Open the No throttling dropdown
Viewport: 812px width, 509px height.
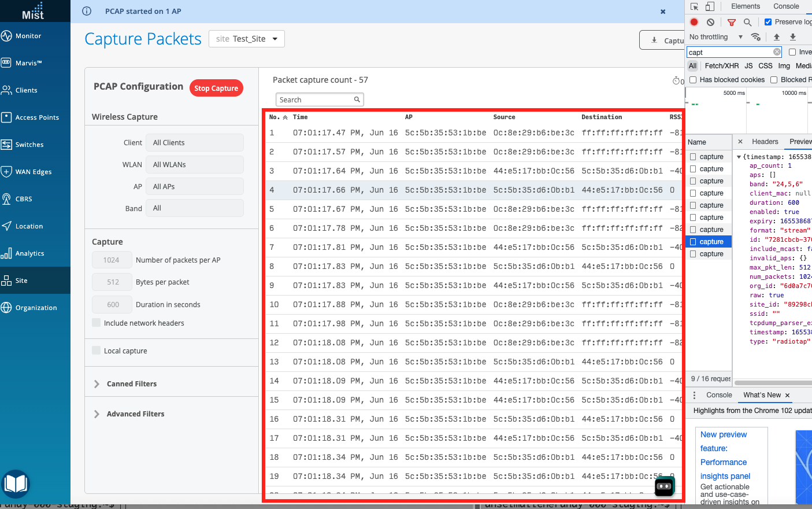716,37
